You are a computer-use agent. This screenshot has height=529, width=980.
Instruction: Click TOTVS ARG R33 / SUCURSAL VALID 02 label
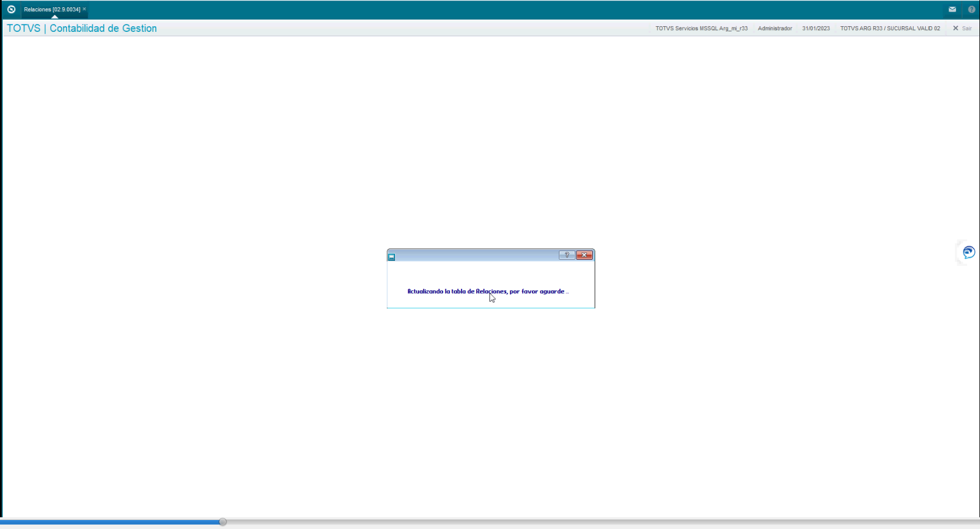pos(890,28)
